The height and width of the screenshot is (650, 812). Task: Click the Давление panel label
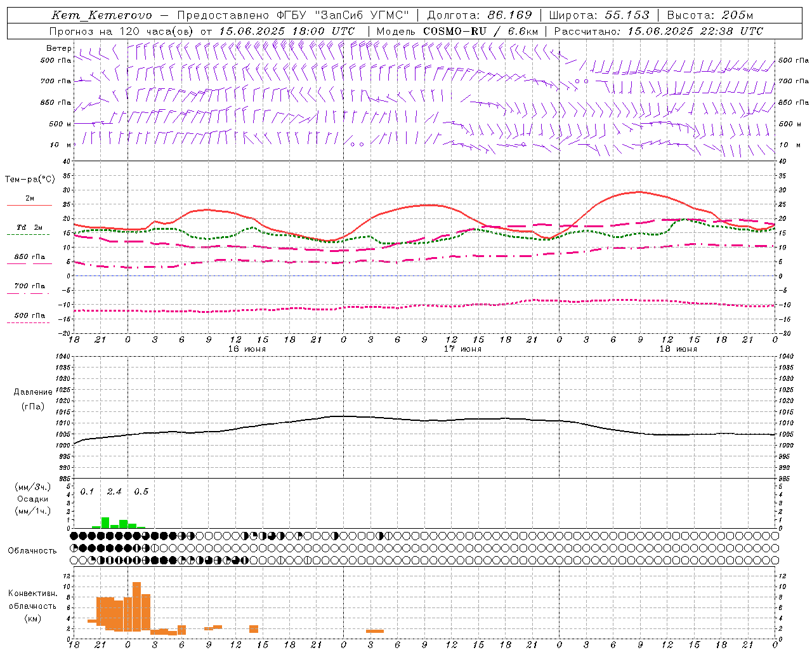(x=33, y=392)
